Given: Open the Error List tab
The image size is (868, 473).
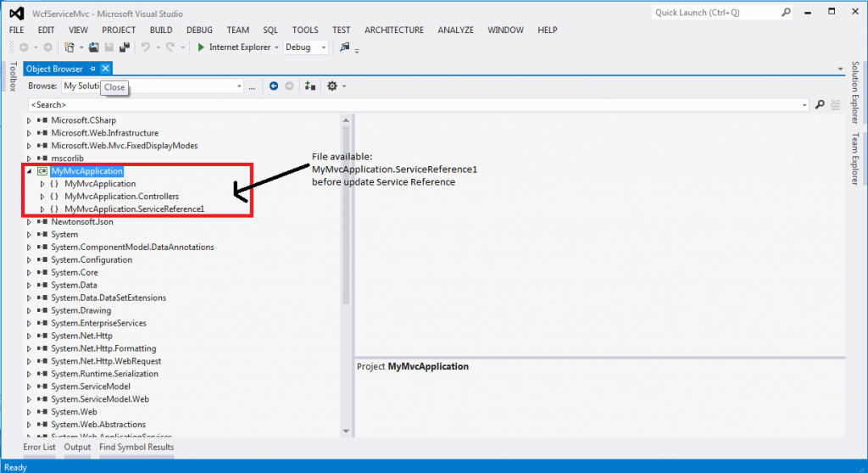Looking at the screenshot, I should point(39,447).
